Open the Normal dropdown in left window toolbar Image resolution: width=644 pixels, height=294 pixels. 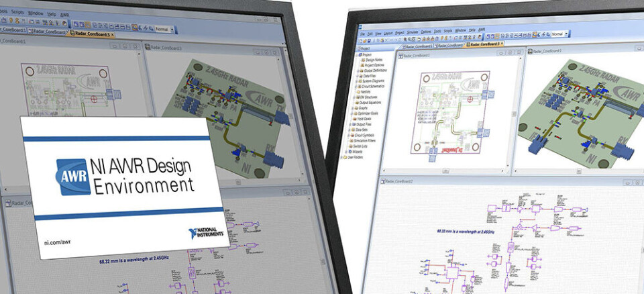click(x=164, y=29)
